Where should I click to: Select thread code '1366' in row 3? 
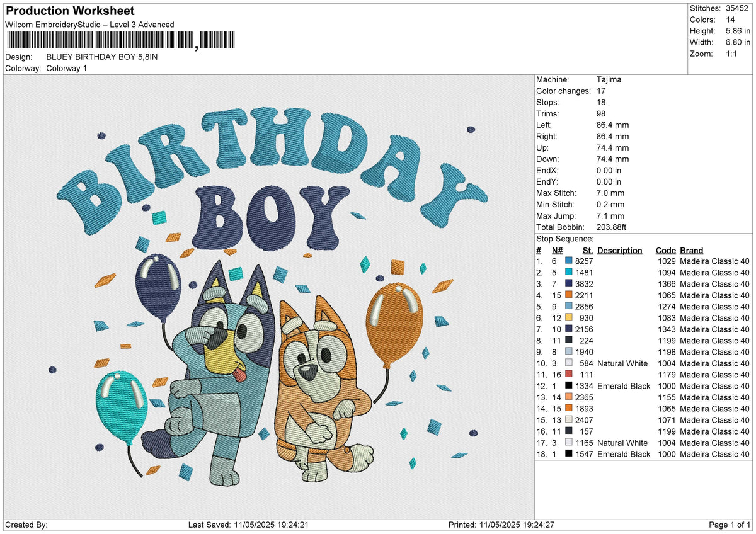[x=667, y=283]
